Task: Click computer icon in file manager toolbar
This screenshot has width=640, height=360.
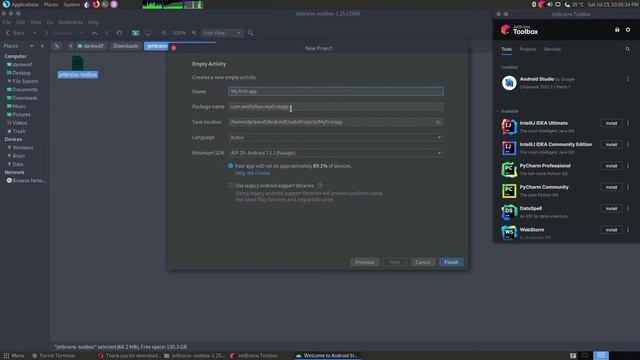Action: click(148, 33)
